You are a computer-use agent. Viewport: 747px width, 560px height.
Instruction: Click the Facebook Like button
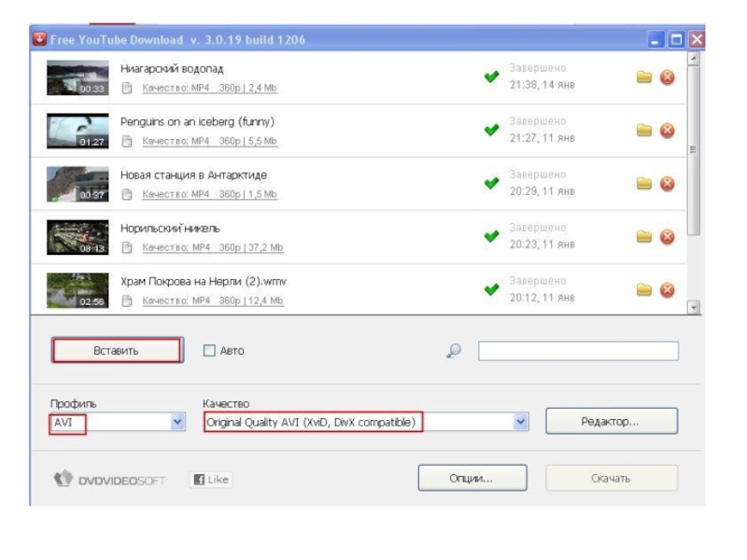click(211, 480)
